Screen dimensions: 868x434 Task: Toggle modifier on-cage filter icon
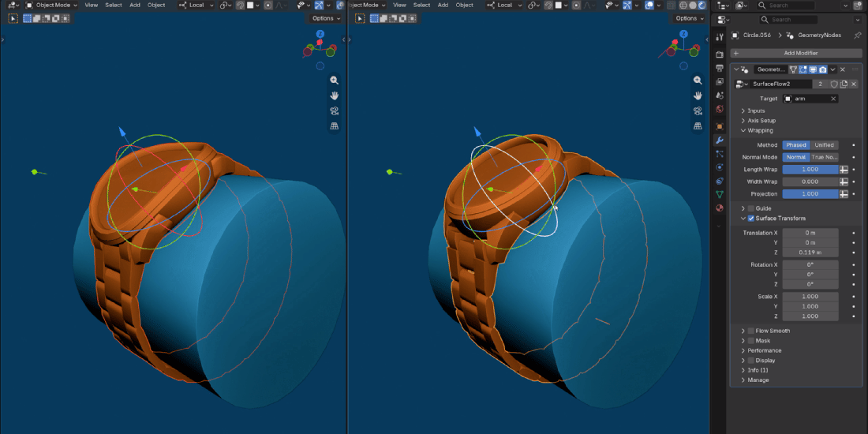pos(793,69)
